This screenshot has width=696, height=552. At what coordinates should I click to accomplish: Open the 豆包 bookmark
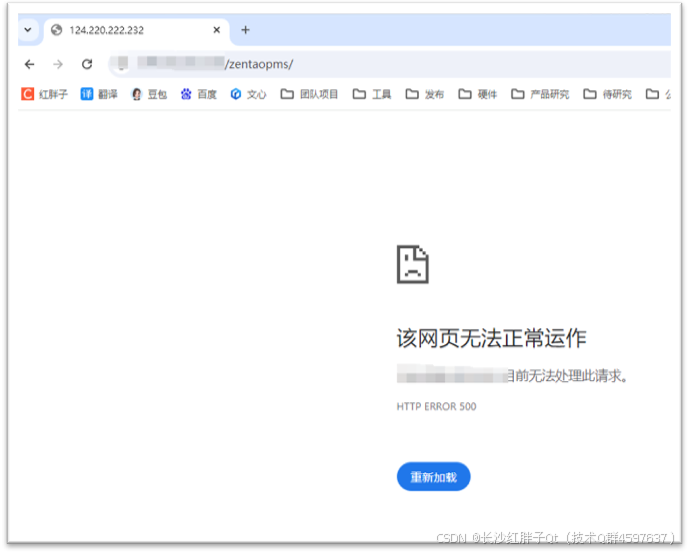[x=150, y=95]
